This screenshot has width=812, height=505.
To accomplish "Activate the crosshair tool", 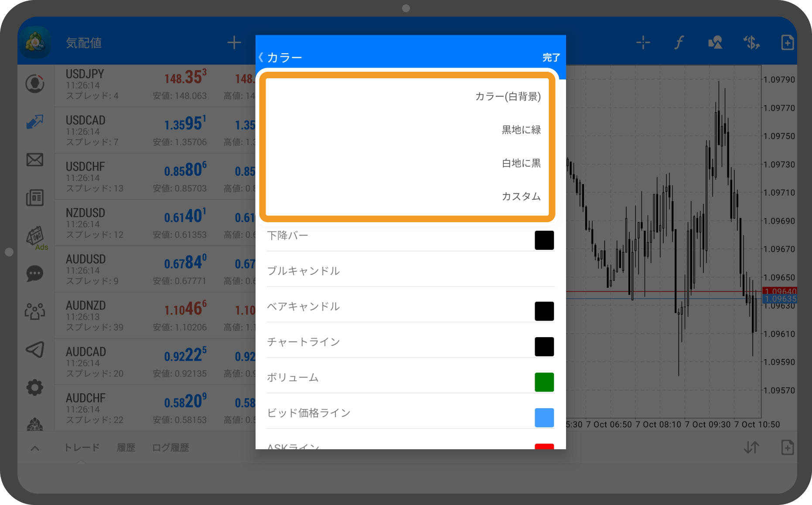I will [643, 42].
